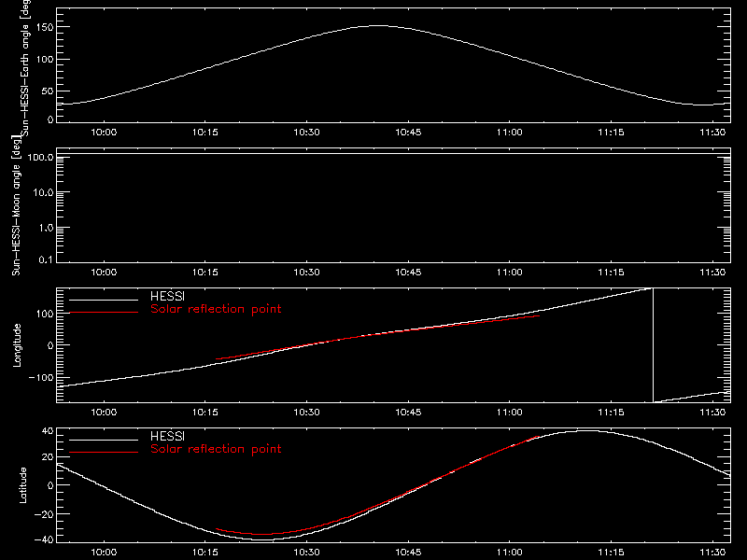This screenshot has width=747, height=560.
Task: Click 10:30 time label on Moon angle plot
Action: pos(307,273)
